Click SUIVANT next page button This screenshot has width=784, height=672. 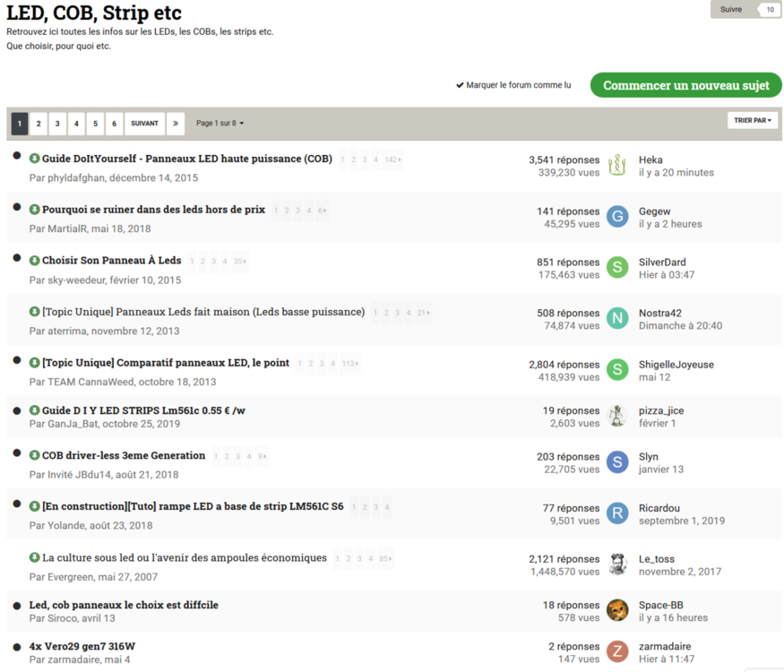(144, 124)
